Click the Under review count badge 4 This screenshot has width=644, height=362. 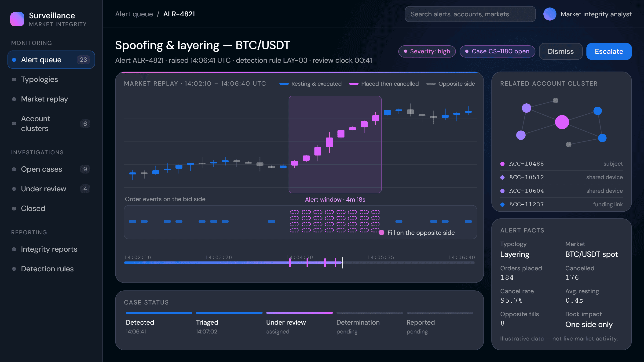85,189
